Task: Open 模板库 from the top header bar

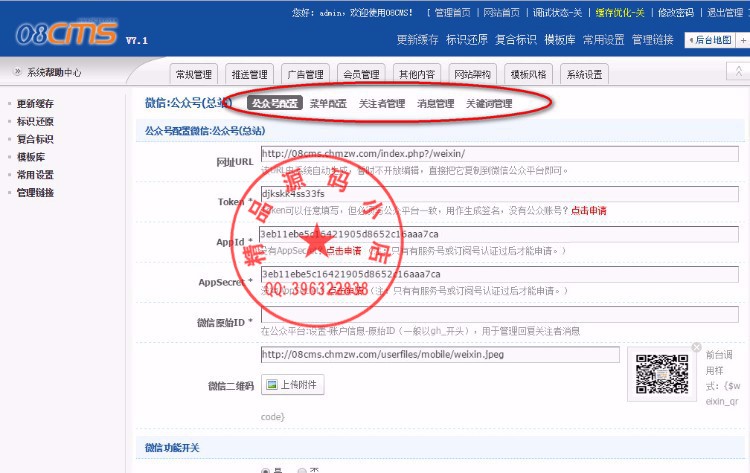Action: point(560,40)
